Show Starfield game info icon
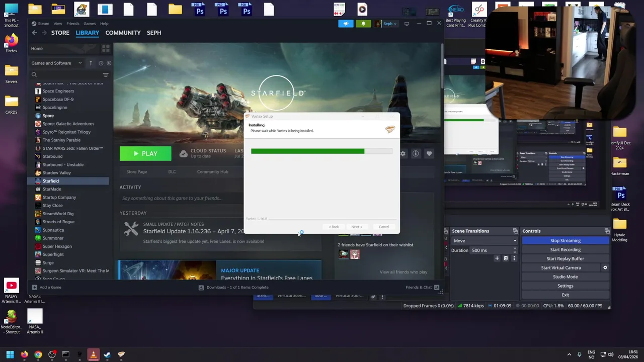This screenshot has height=362, width=644. [416, 153]
